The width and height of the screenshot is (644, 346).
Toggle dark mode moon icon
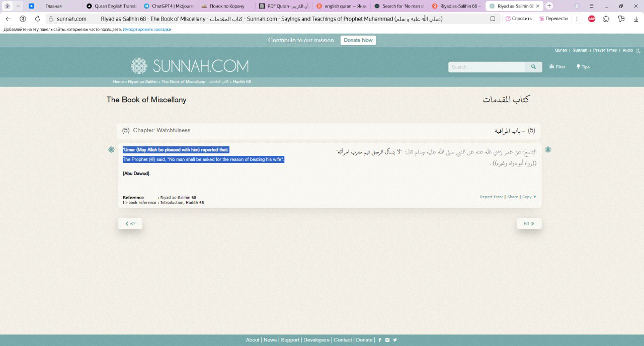(x=638, y=50)
